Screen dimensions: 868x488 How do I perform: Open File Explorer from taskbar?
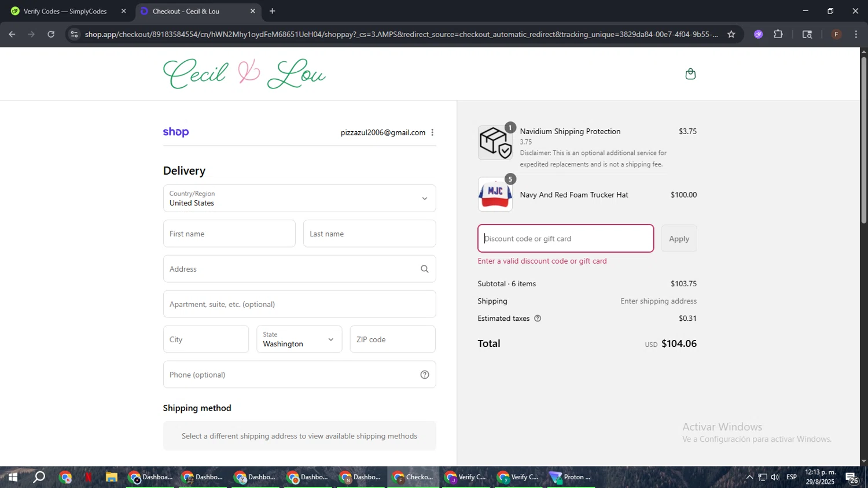112,477
